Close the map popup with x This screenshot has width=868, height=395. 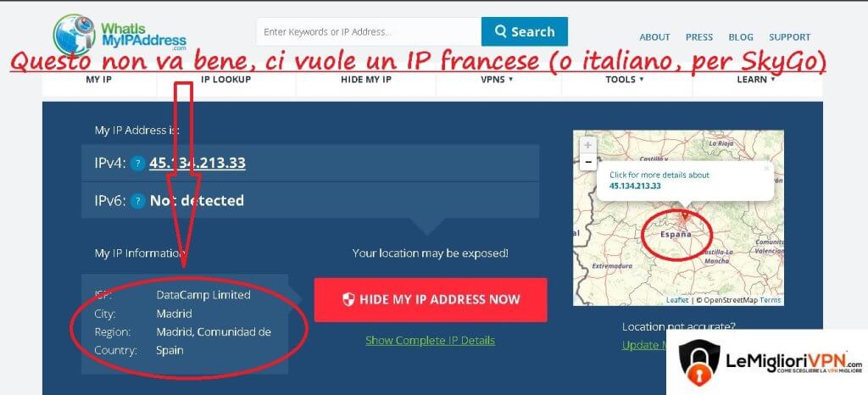[x=766, y=168]
